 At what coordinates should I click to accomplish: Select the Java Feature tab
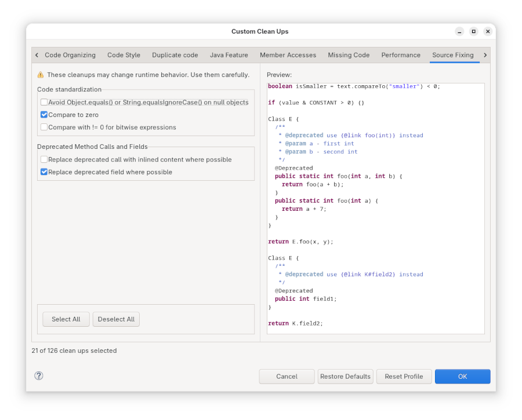coord(229,55)
